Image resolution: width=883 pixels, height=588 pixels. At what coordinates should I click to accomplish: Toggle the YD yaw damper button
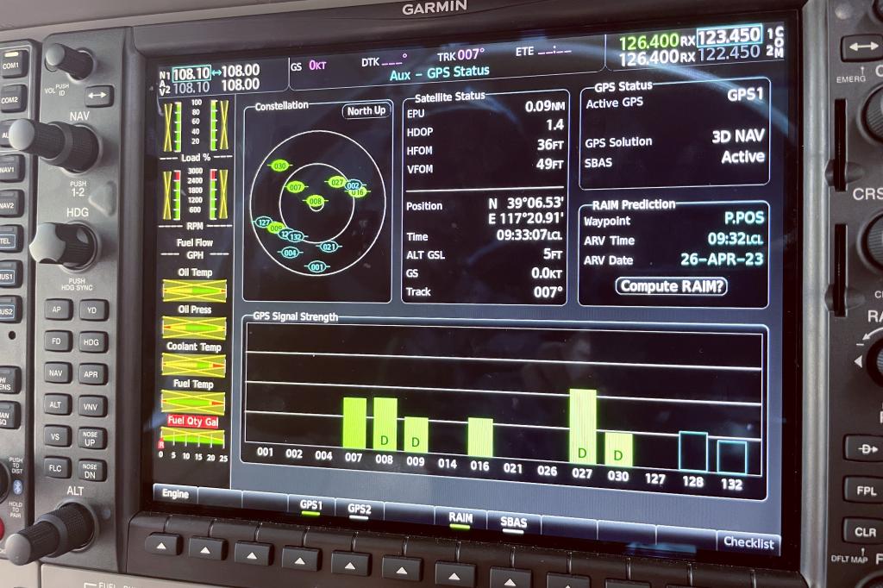coord(93,310)
